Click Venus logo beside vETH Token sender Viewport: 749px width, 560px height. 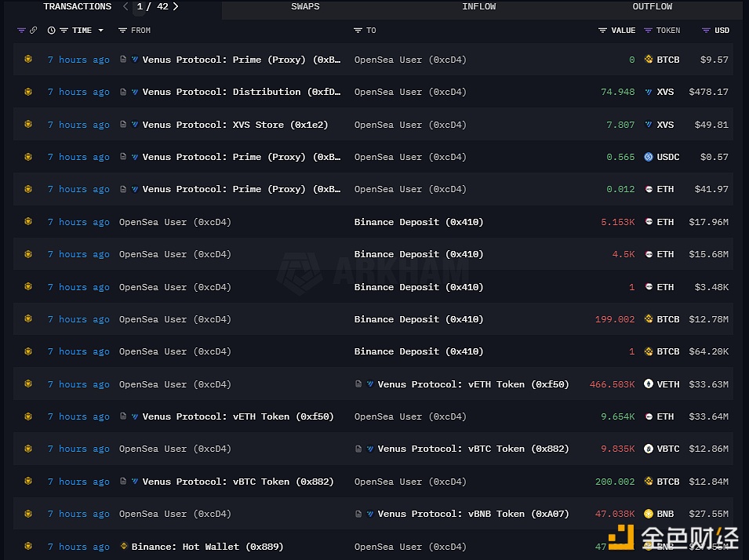(135, 416)
